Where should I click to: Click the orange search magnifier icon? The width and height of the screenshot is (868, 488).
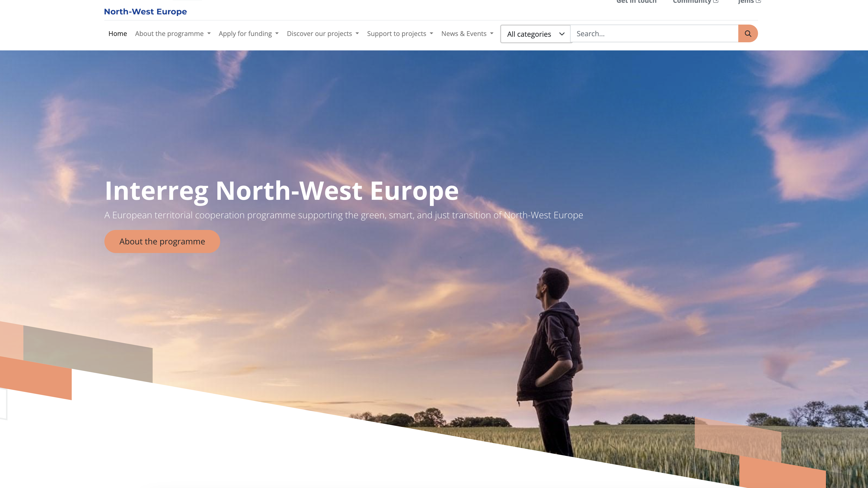pyautogui.click(x=748, y=34)
